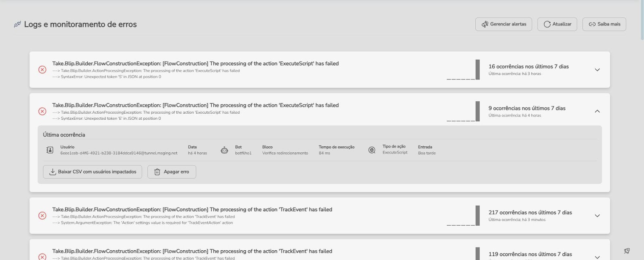644x260 pixels.
Task: Open Gerenciar alertas
Action: click(x=504, y=24)
